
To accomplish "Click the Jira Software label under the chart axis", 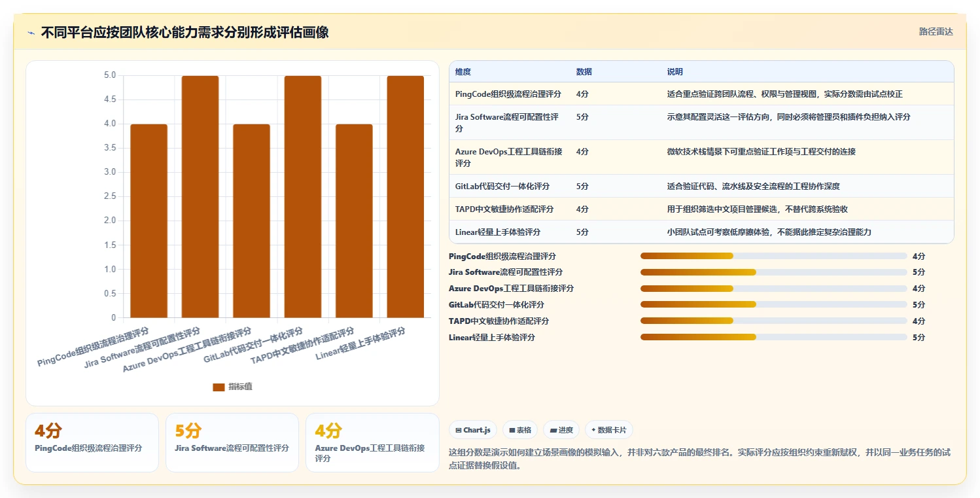I will tap(143, 347).
